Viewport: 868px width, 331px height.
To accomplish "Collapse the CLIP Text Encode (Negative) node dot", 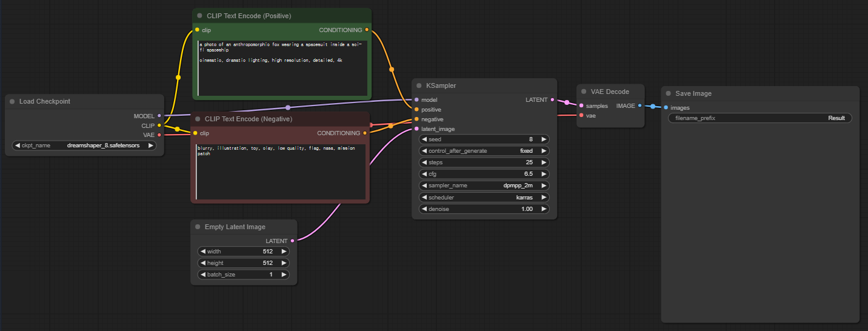I will [x=198, y=119].
